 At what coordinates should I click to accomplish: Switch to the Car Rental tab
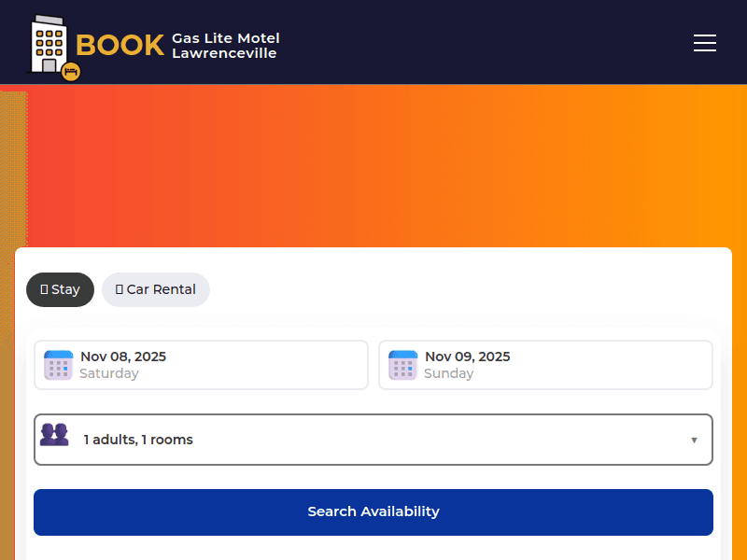156,289
